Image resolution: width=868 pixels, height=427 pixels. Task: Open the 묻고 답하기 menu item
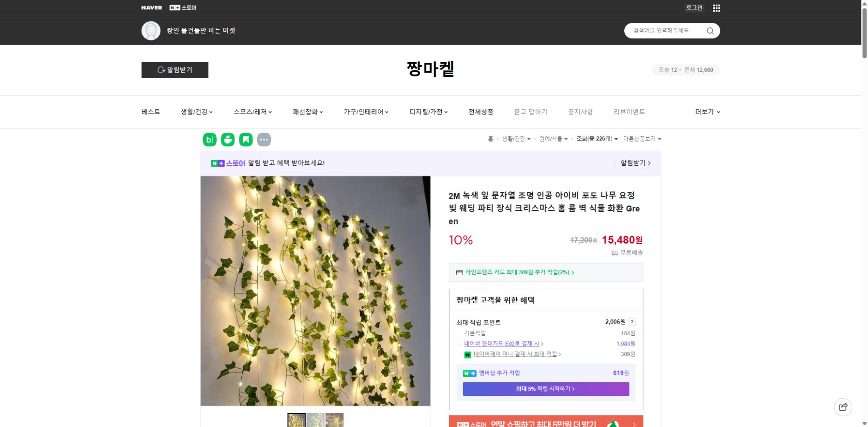click(531, 112)
